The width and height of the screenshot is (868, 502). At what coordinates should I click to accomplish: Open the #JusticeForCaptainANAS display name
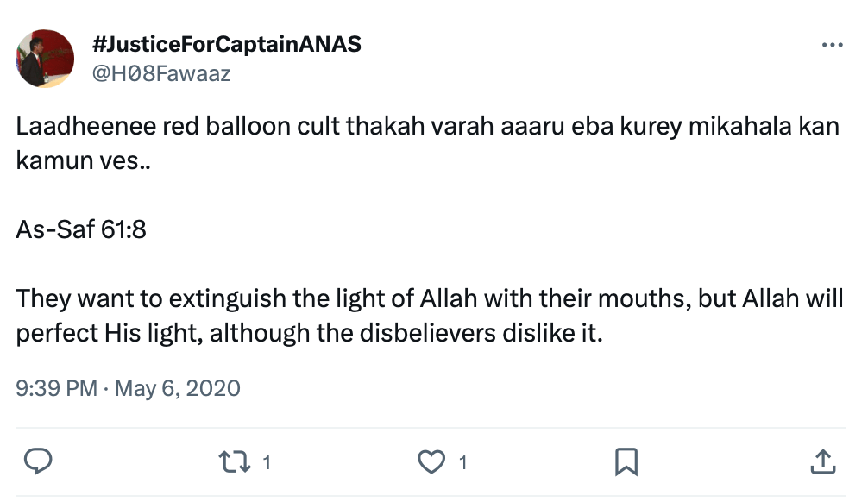pos(226,44)
